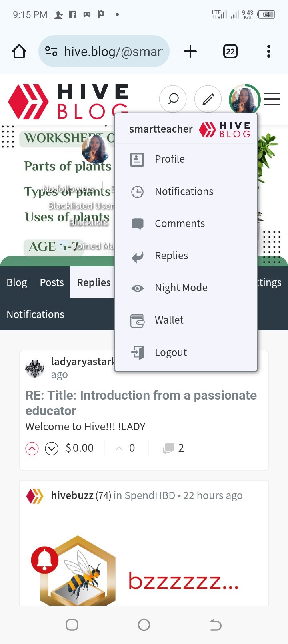Image resolution: width=288 pixels, height=644 pixels.
Task: Open a new browser tab with plus
Action: pos(190,51)
